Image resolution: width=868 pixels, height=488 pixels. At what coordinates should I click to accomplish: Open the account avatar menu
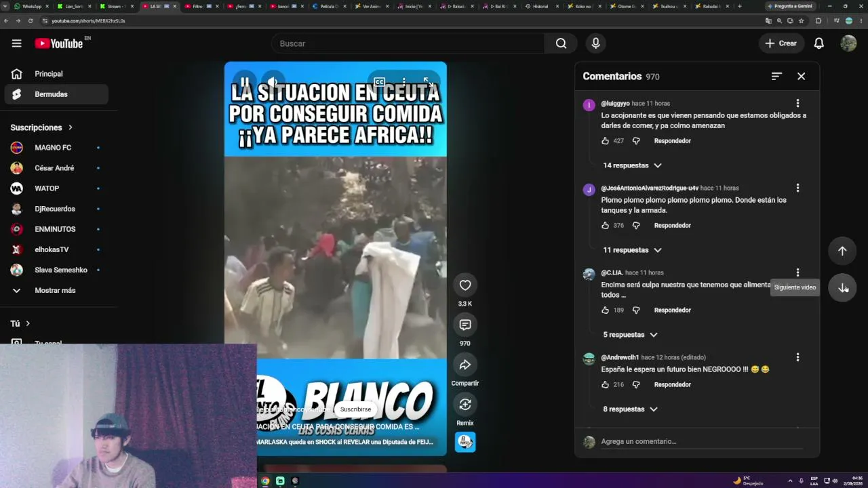(848, 43)
